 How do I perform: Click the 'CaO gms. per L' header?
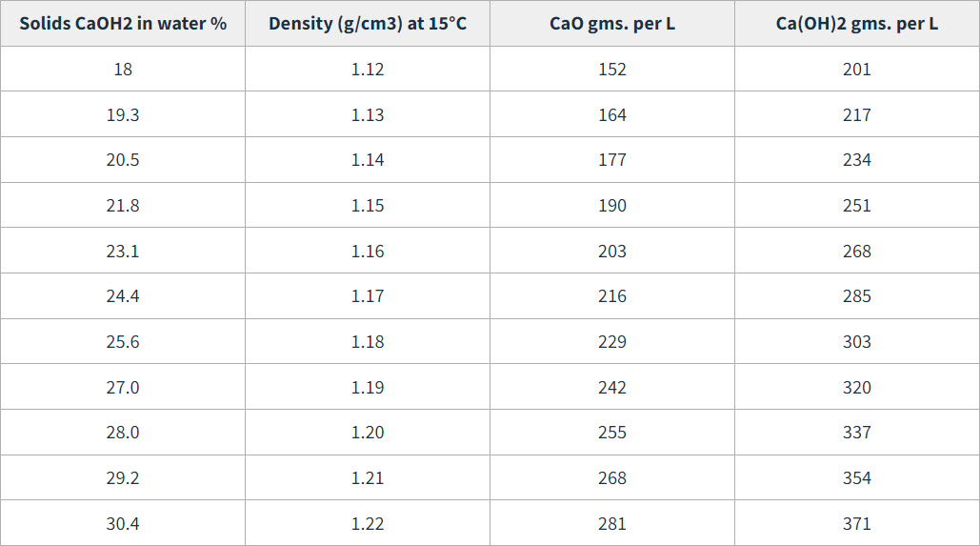tap(611, 24)
